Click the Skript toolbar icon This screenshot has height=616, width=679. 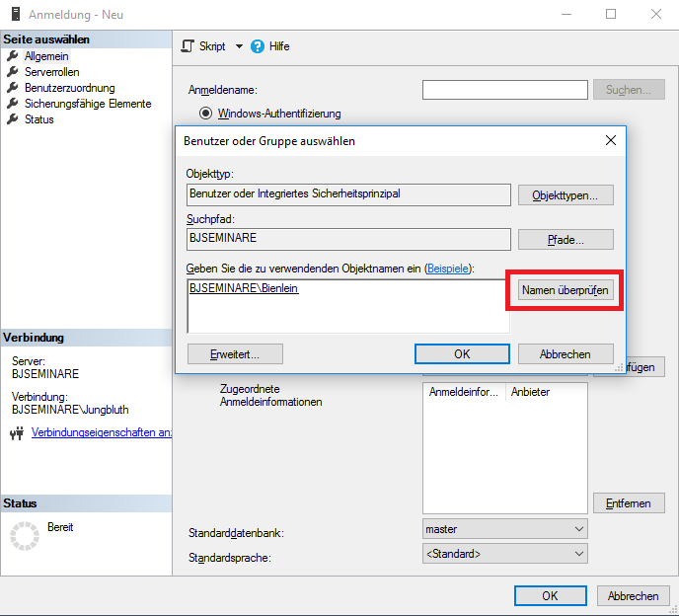pyautogui.click(x=188, y=46)
